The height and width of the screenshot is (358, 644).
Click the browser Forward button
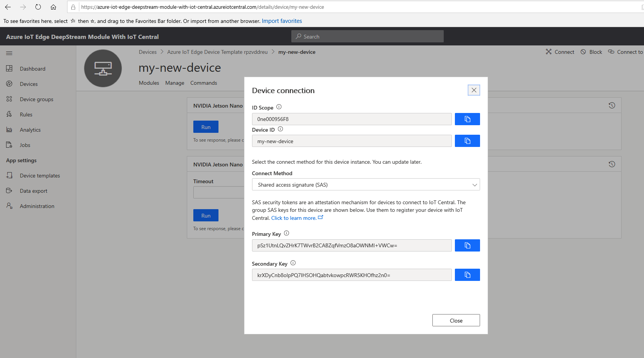pos(23,7)
